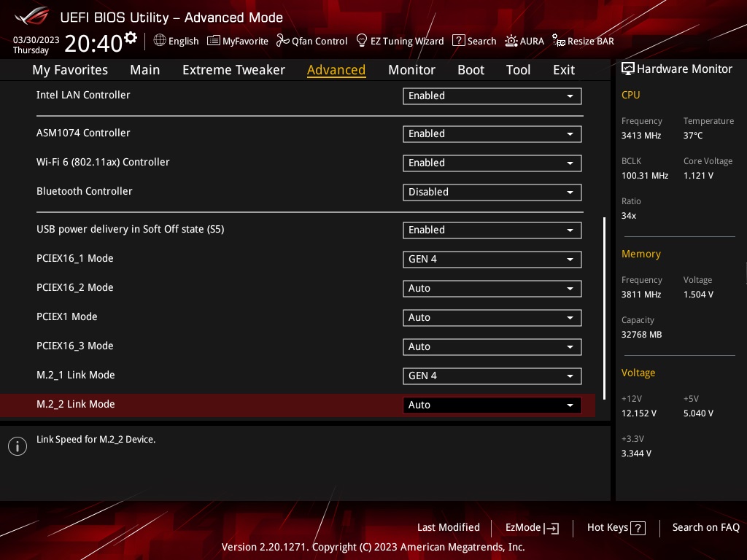Open AURA lighting icon
This screenshot has height=560, width=747.
pos(511,41)
